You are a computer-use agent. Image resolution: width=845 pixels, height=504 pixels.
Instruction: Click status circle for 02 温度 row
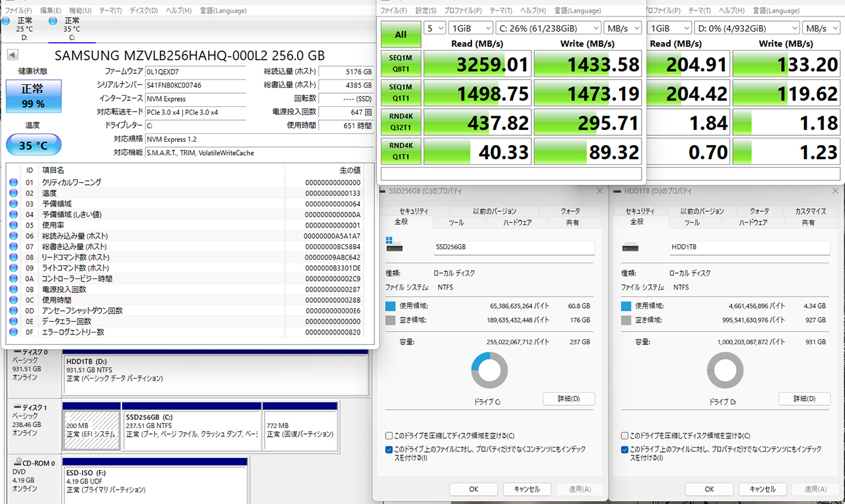[13, 193]
